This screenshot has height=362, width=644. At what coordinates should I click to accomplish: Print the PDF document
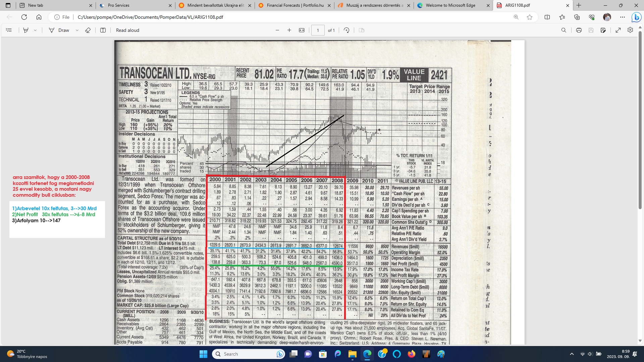[x=579, y=30]
